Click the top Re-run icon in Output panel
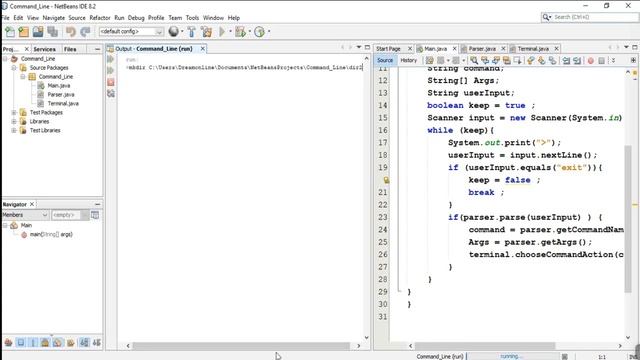 point(111,59)
